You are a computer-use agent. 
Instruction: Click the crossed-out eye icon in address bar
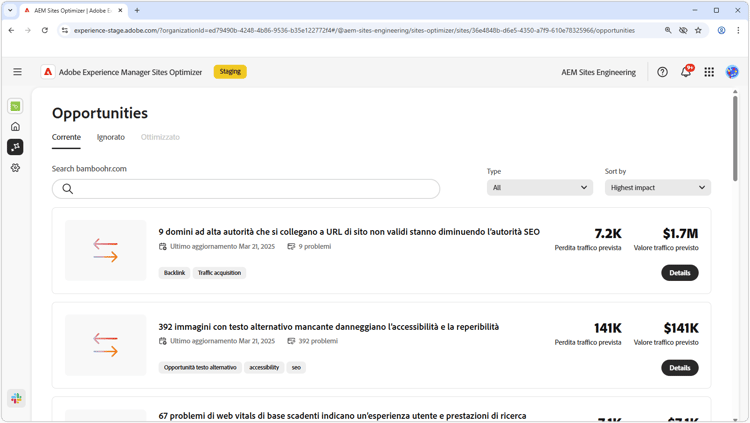pyautogui.click(x=683, y=30)
